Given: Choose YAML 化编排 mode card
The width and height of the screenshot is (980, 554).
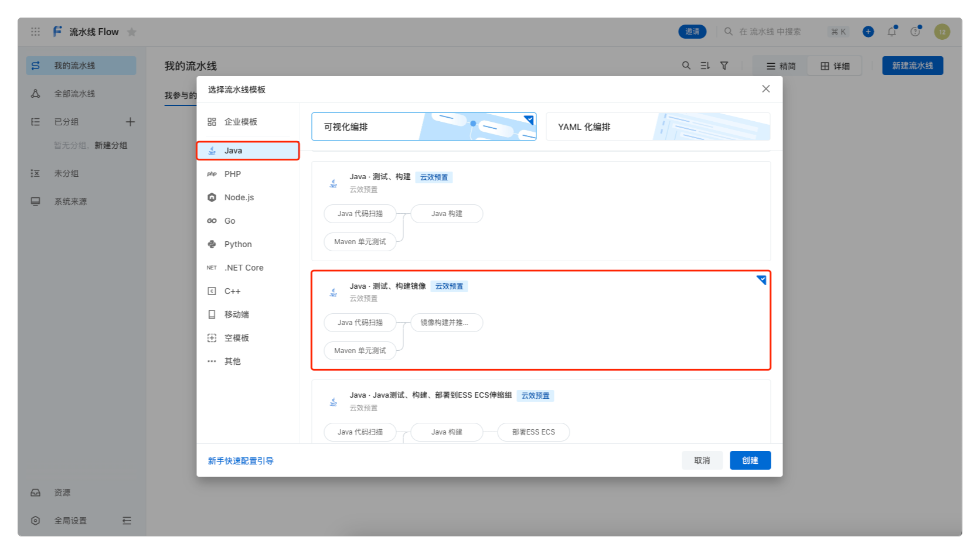Looking at the screenshot, I should [658, 126].
